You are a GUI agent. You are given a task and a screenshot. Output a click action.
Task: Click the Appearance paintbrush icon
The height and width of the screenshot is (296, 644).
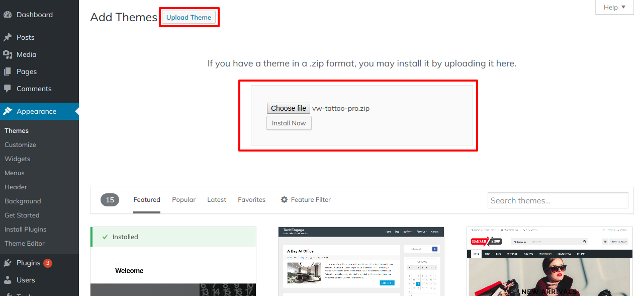pyautogui.click(x=8, y=111)
